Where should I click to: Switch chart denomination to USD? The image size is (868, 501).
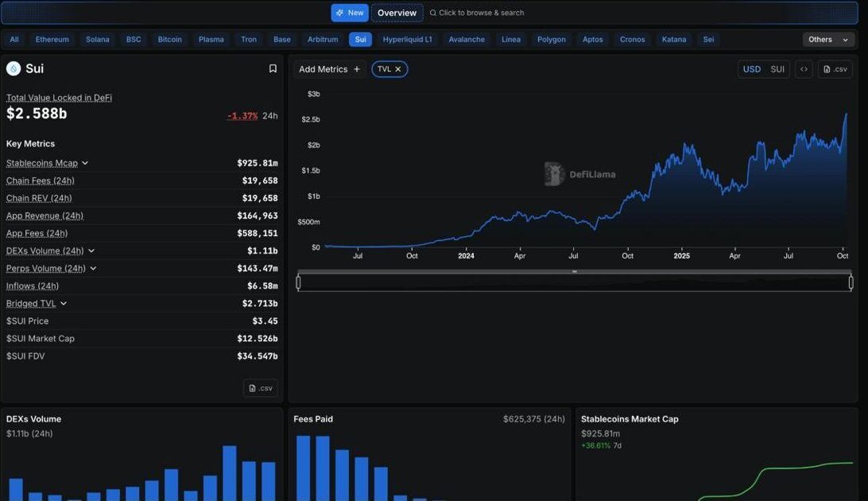coord(751,69)
